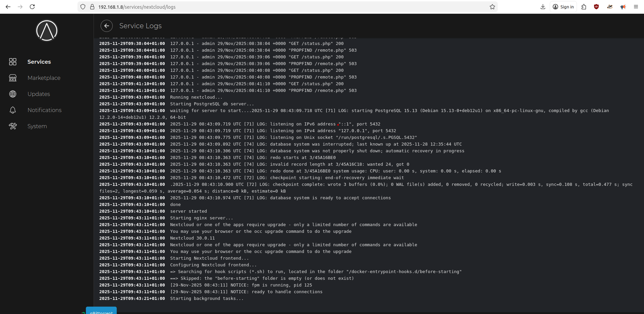Viewport: 644px width, 314px height.
Task: Open the browser hamburger application menu
Action: (x=636, y=7)
